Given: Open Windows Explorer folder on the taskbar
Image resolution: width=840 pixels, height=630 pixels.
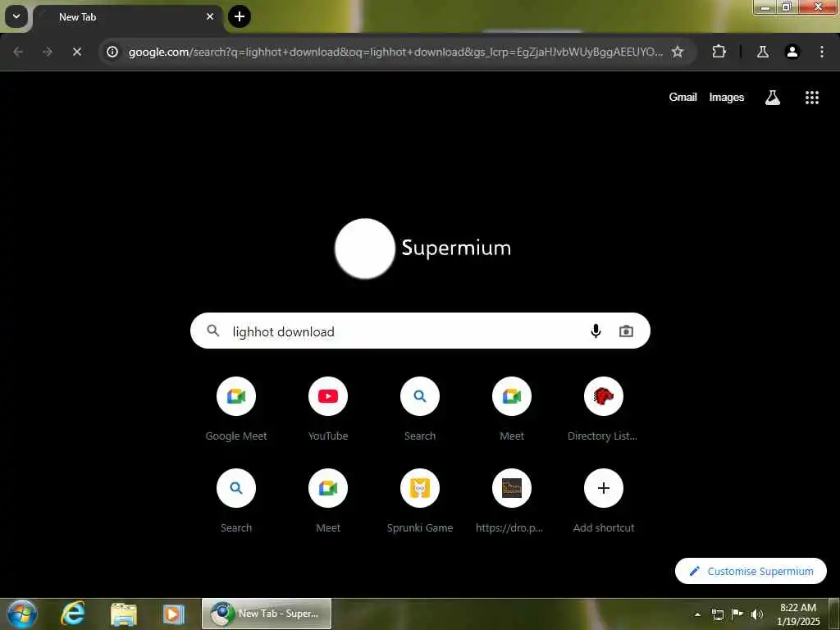Looking at the screenshot, I should click(123, 614).
